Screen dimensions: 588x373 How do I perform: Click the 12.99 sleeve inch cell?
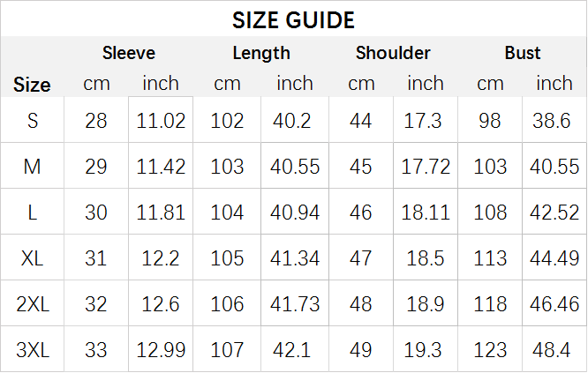coord(161,350)
